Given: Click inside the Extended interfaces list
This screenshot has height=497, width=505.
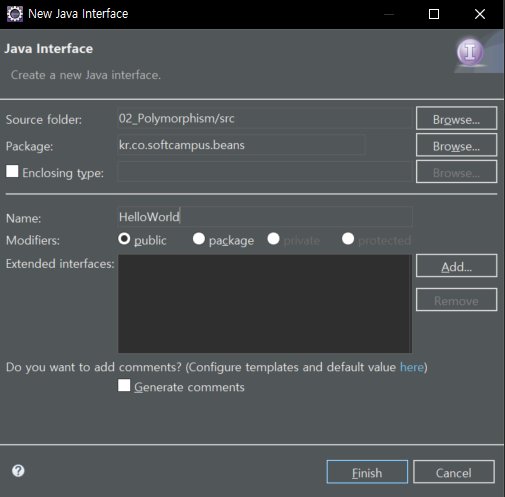Looking at the screenshot, I should tap(265, 303).
